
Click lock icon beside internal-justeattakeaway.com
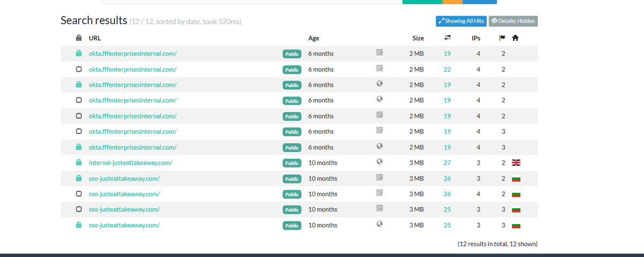tap(78, 162)
